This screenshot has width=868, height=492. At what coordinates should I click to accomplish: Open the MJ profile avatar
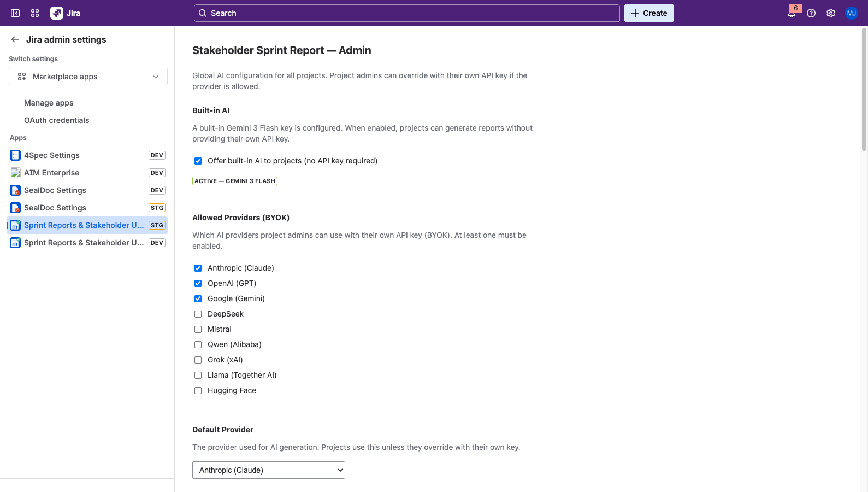point(851,13)
